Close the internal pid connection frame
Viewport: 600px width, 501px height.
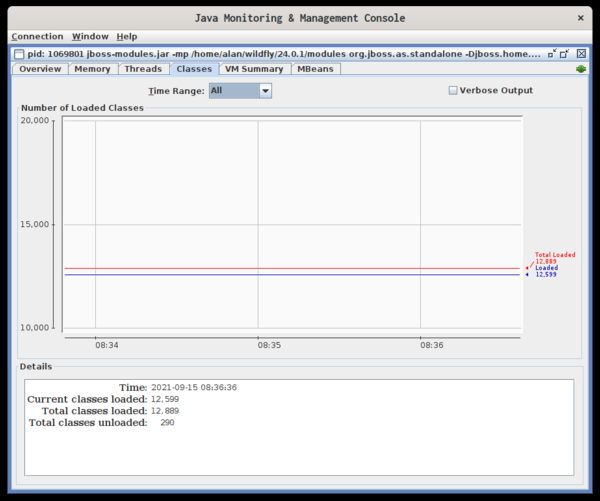tap(581, 53)
